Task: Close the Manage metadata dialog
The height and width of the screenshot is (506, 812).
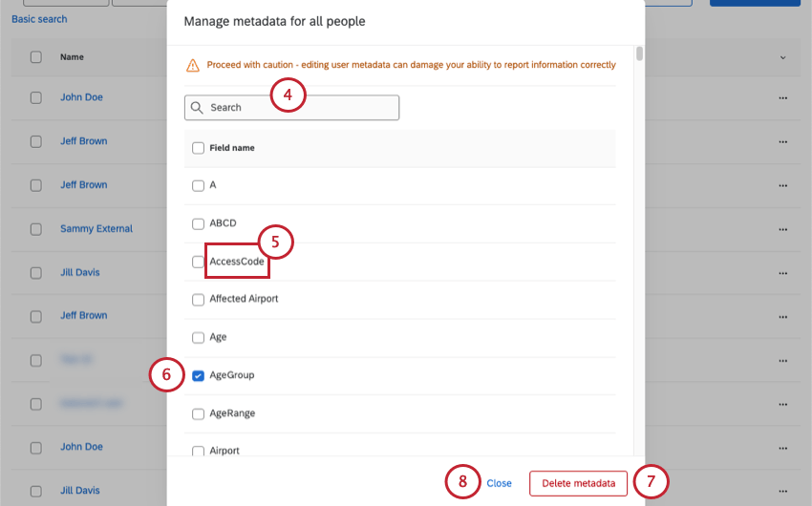Action: (499, 483)
